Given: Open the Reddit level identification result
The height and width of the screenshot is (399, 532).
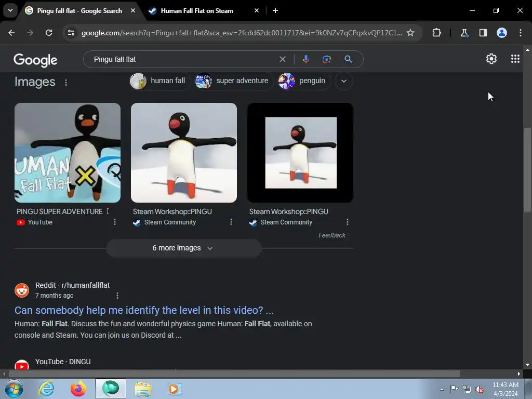Looking at the screenshot, I should coord(144,310).
